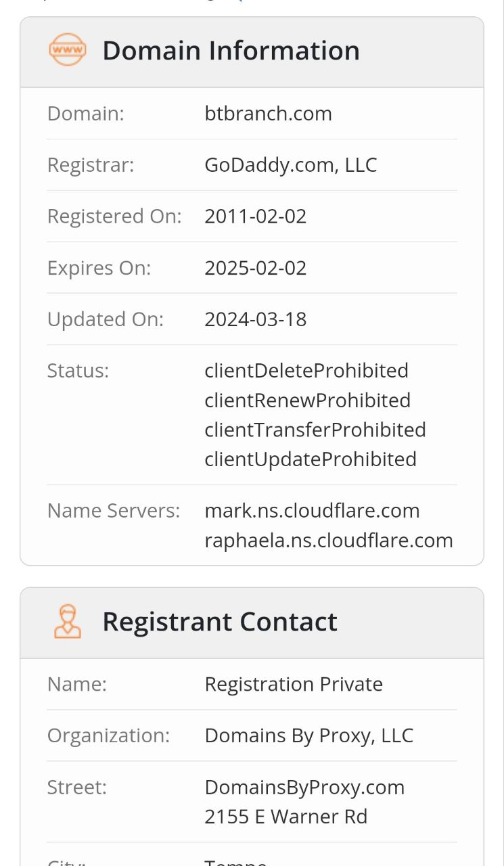Click the updated date 2024-03-18
This screenshot has height=866, width=504.
tap(256, 319)
